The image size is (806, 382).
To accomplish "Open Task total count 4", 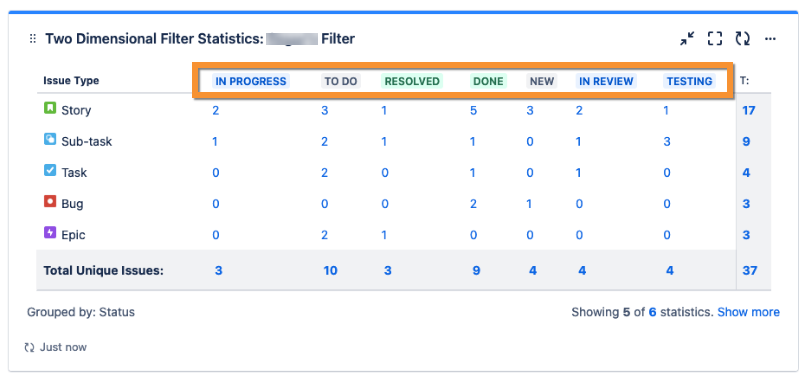I will (x=746, y=173).
